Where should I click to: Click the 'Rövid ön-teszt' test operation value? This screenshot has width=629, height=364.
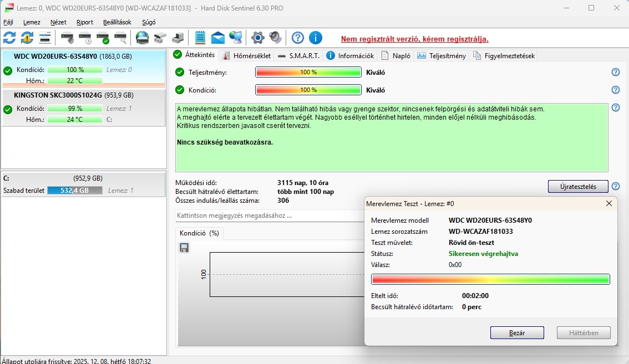coord(471,243)
